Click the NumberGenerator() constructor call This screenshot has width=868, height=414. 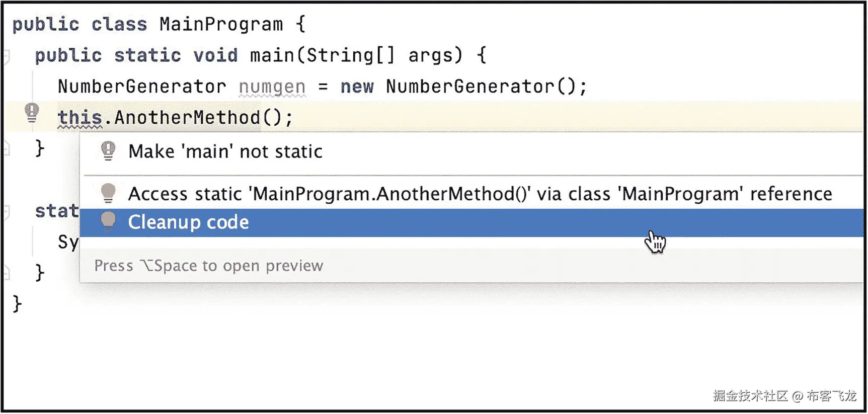[481, 87]
